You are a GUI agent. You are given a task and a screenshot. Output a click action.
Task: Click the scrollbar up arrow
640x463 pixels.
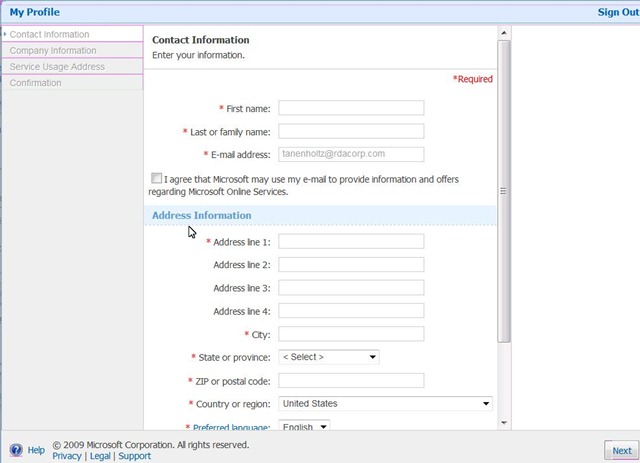(504, 33)
